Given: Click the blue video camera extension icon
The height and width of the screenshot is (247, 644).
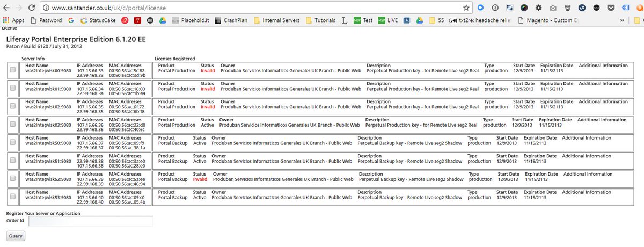Looking at the screenshot, I should (481, 8).
